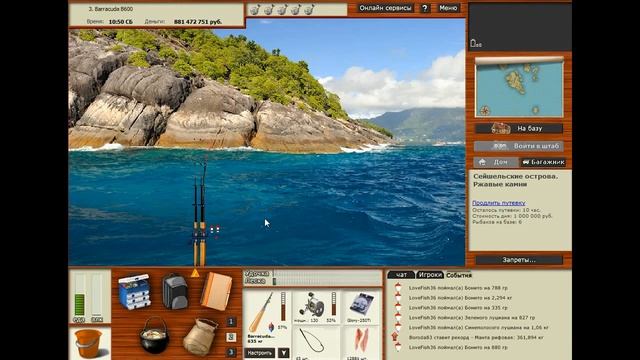Click the float icon beside 'Бонито на 788 гр'

398,288
